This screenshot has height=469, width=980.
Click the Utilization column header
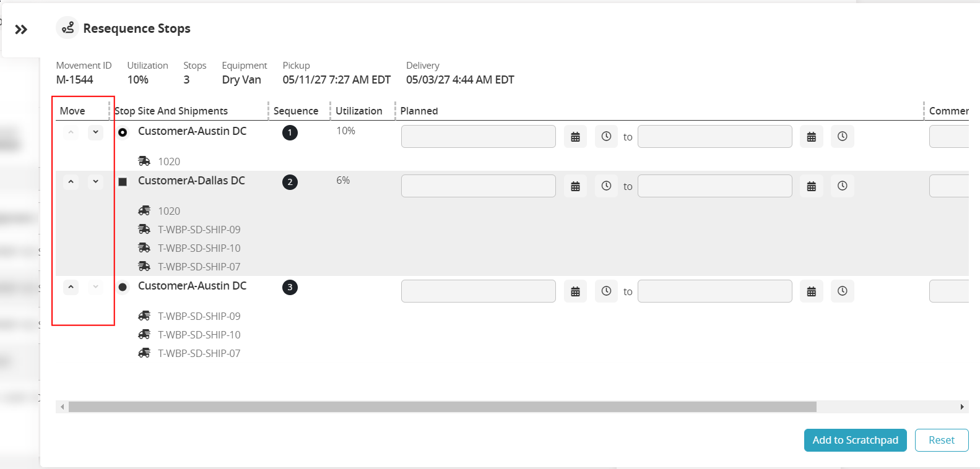pos(358,111)
